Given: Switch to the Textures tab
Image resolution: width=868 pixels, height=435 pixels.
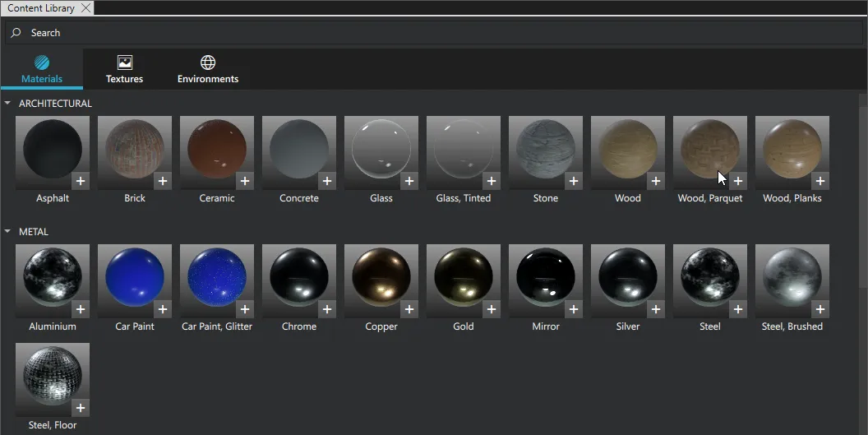Looking at the screenshot, I should 124,69.
